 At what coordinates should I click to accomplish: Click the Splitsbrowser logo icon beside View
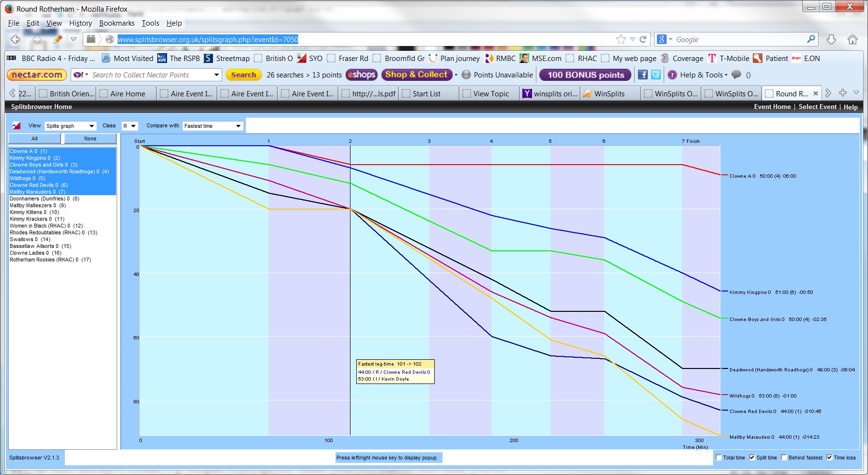[16, 126]
